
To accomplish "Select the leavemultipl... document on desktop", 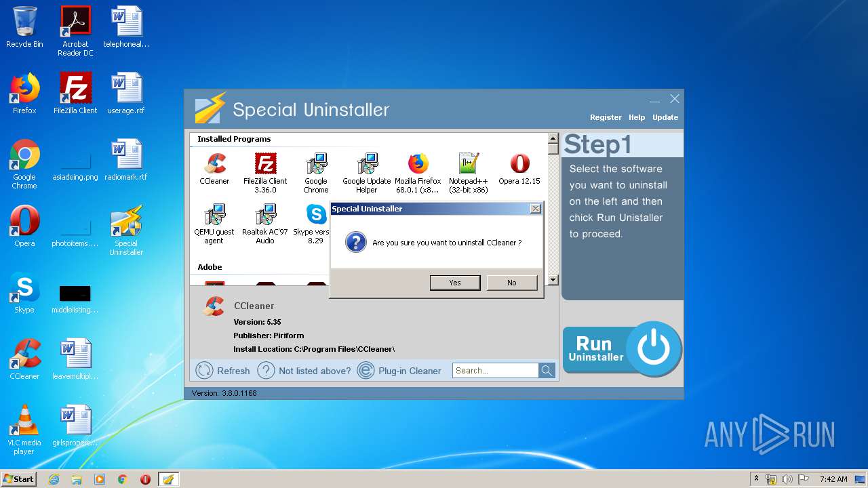I will pyautogui.click(x=75, y=359).
